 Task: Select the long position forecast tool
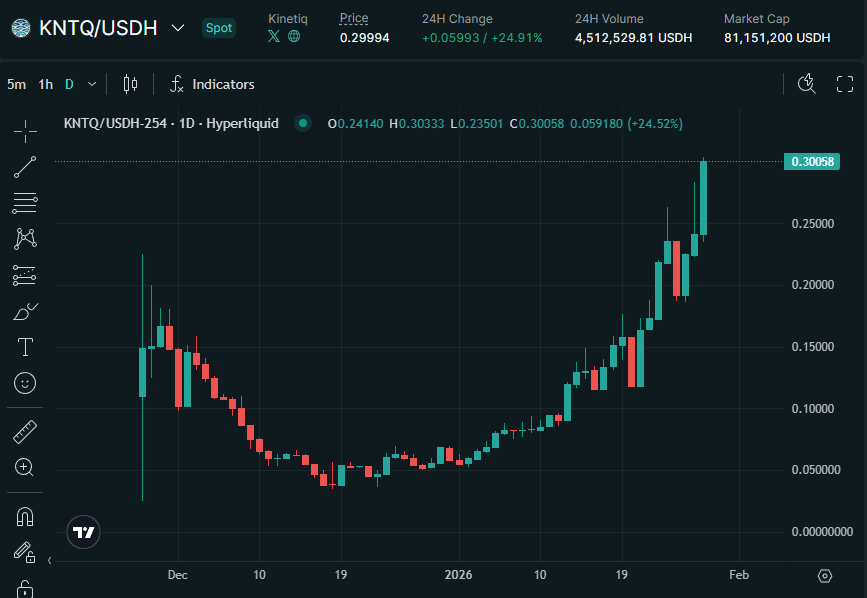pyautogui.click(x=24, y=274)
